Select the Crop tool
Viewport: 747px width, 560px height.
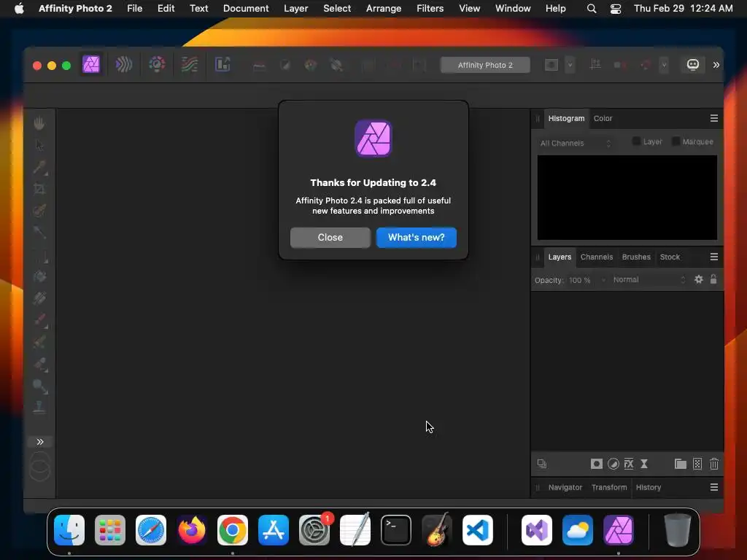click(x=39, y=189)
